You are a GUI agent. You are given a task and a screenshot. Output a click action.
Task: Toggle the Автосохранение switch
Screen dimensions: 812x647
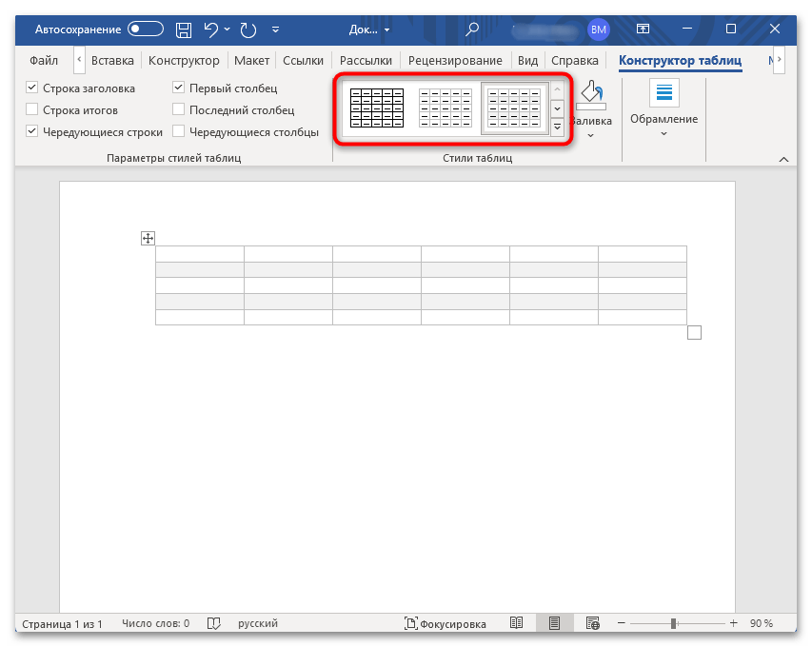[x=146, y=29]
